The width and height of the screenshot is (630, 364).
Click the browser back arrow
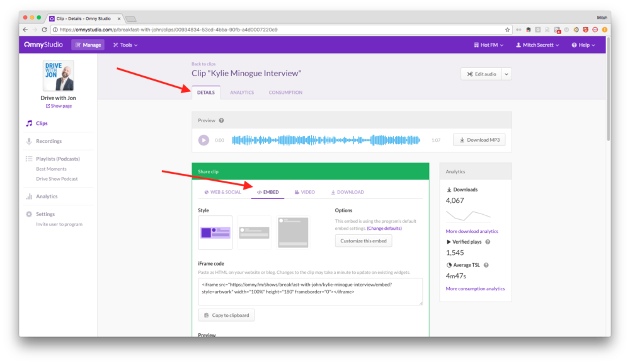click(25, 30)
